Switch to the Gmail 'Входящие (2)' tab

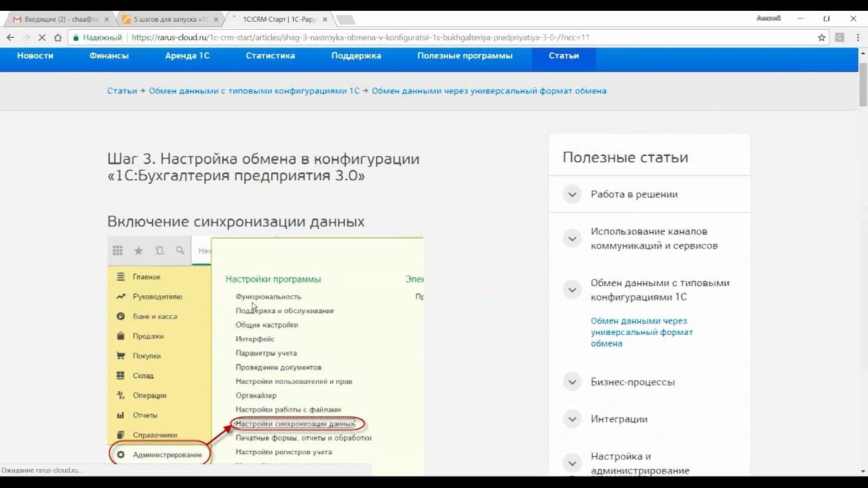point(61,20)
